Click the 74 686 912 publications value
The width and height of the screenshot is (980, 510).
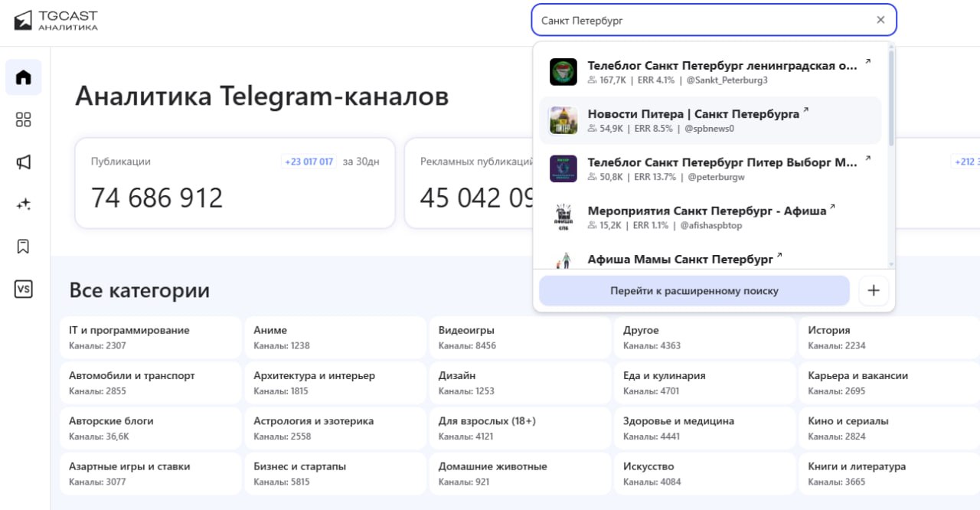(x=157, y=198)
